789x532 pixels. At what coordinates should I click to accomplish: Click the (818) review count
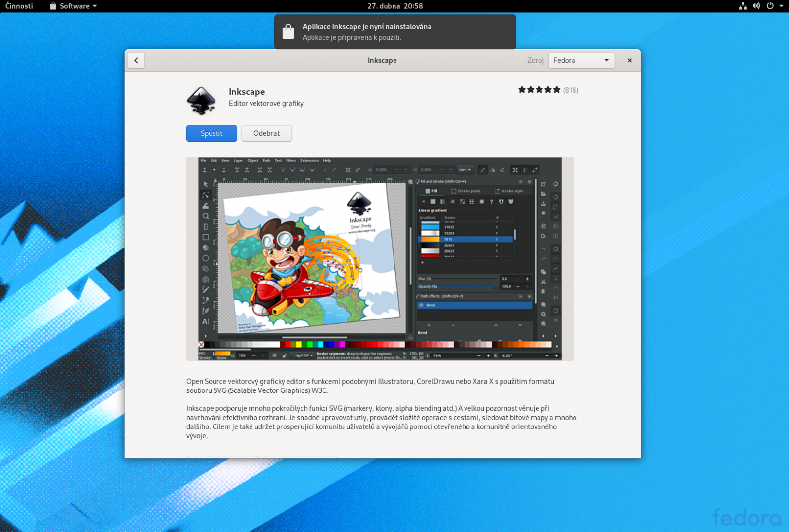point(571,90)
